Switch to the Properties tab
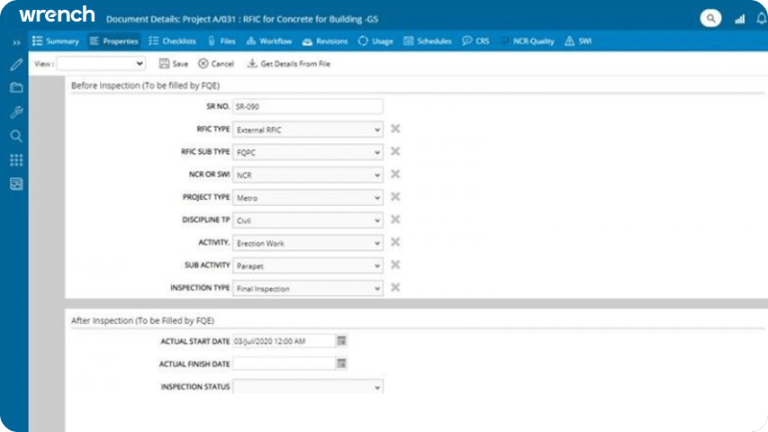Viewport: 768px width, 432px height. pyautogui.click(x=114, y=41)
